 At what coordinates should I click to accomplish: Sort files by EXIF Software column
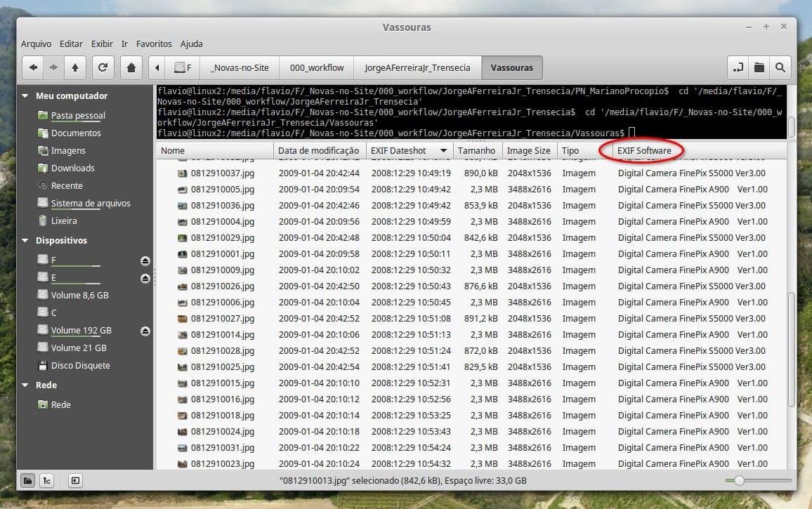click(644, 151)
